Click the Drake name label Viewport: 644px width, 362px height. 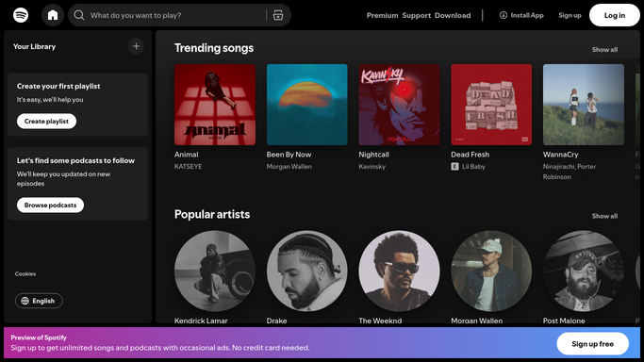277,321
